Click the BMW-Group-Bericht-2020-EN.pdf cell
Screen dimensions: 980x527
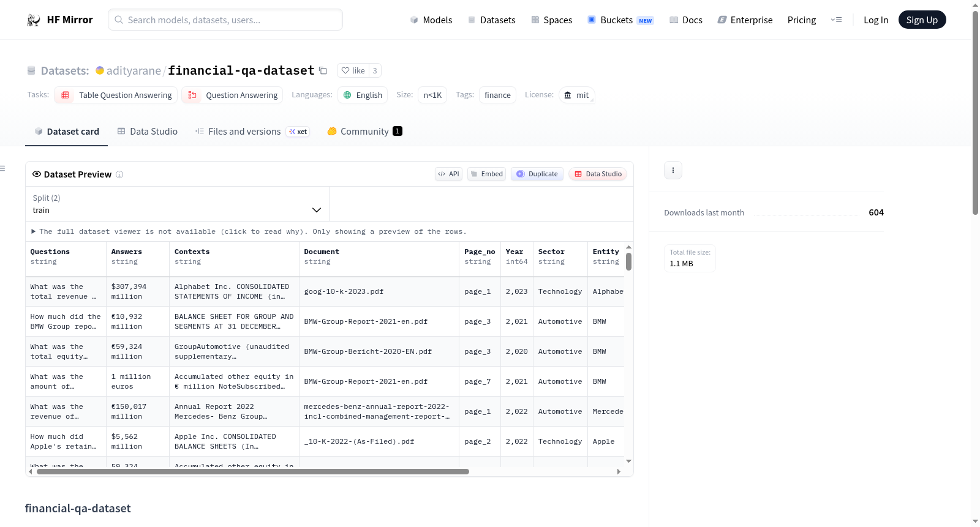tap(379, 352)
